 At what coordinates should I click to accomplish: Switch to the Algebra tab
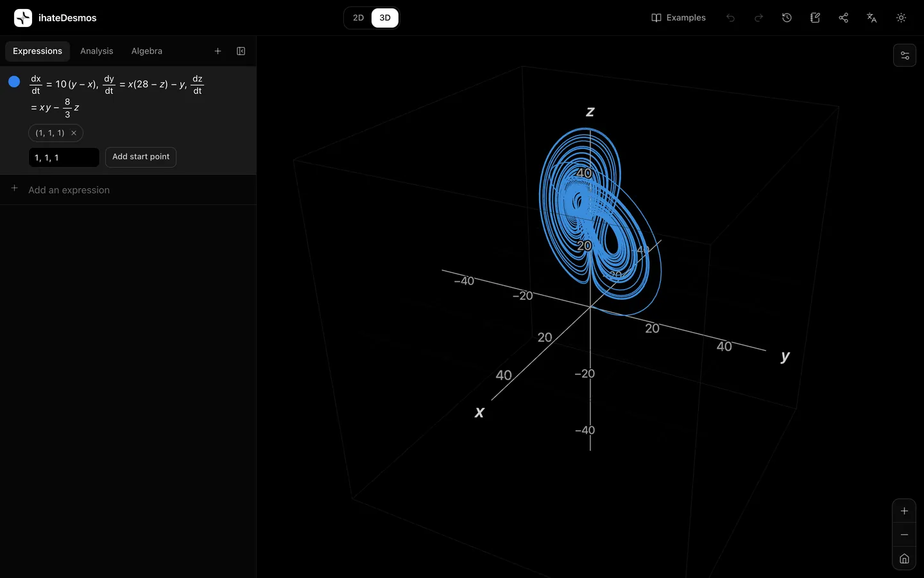[x=147, y=51]
